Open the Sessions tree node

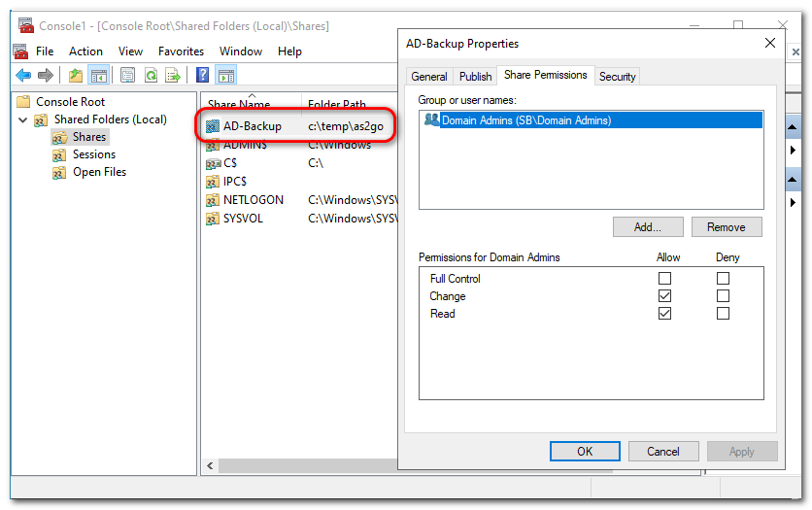click(93, 154)
